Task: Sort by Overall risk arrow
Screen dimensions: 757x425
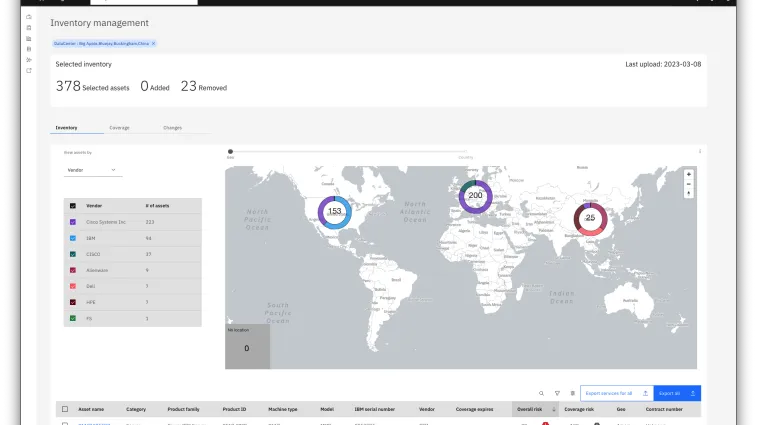Action: point(554,409)
